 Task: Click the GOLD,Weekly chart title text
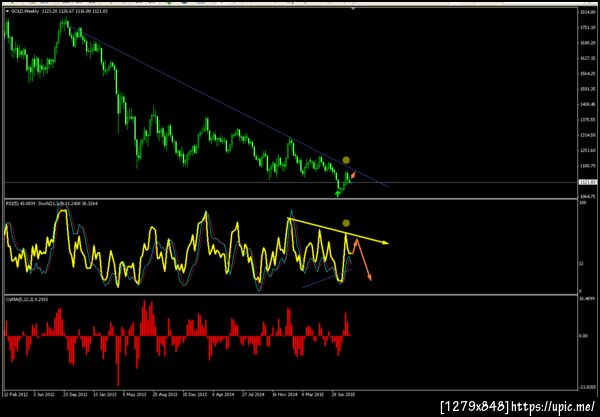coord(24,11)
